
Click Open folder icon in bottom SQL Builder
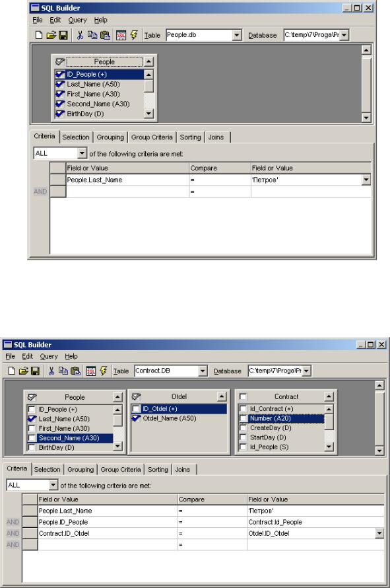(x=23, y=371)
